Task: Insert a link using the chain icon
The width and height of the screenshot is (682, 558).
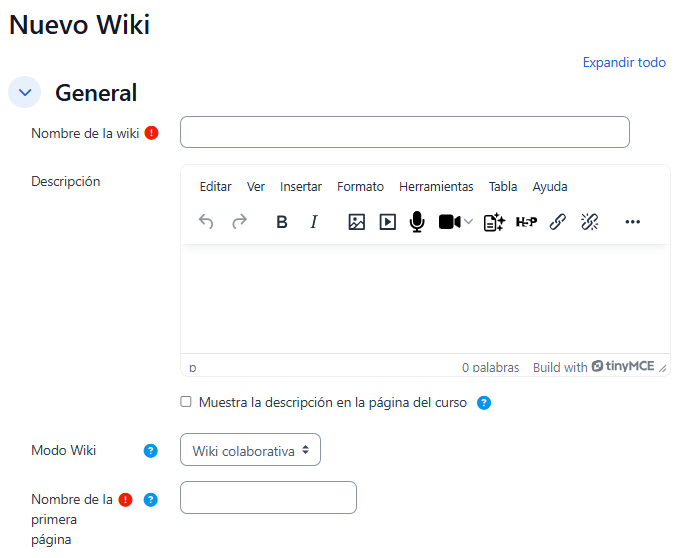Action: (x=558, y=222)
